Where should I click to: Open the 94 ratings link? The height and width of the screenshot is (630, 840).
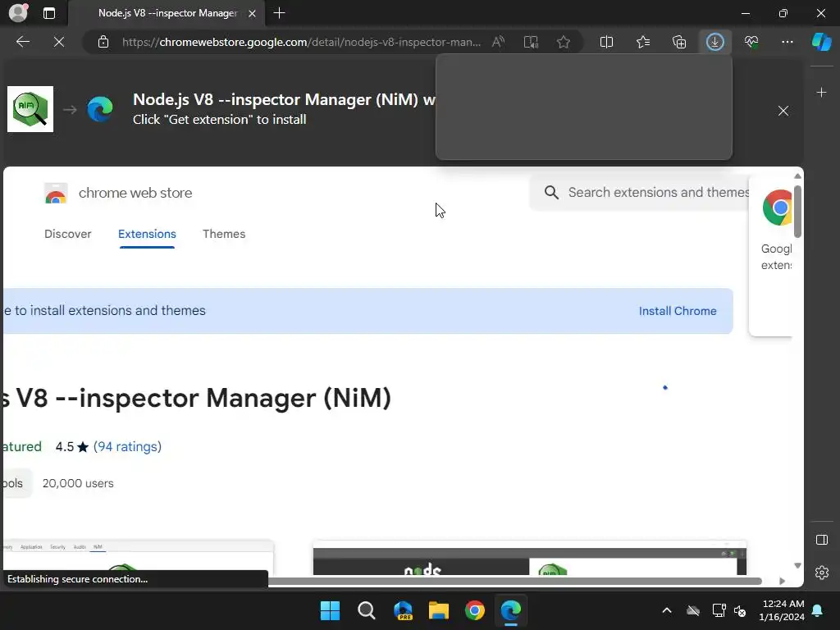pyautogui.click(x=127, y=447)
